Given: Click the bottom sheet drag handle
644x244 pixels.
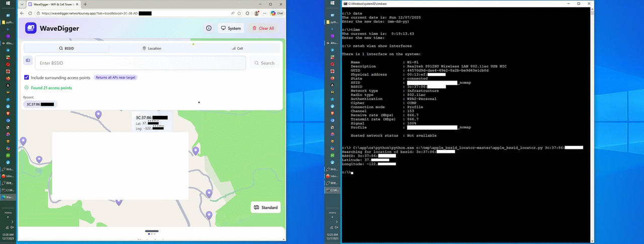Looking at the screenshot, I should pos(151,231).
